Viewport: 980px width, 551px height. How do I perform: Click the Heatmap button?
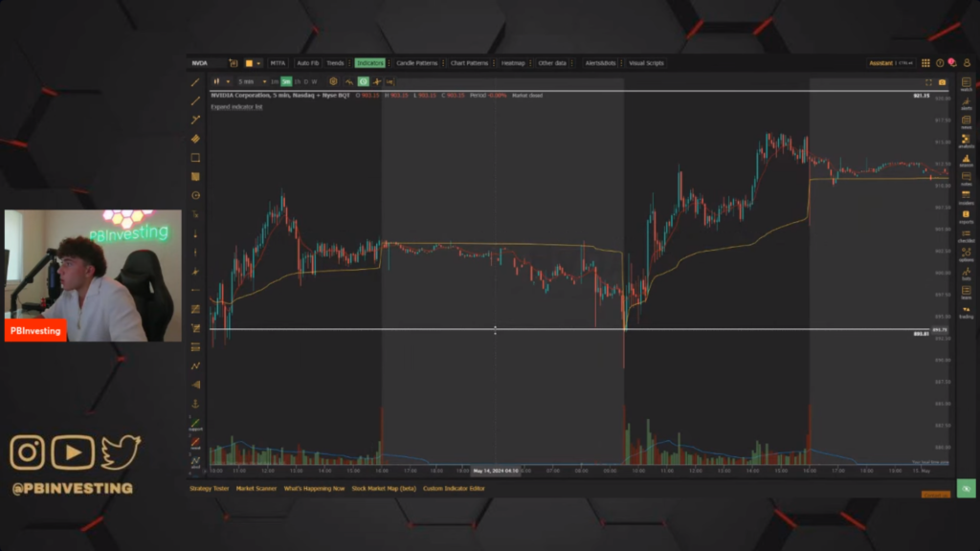pos(513,63)
